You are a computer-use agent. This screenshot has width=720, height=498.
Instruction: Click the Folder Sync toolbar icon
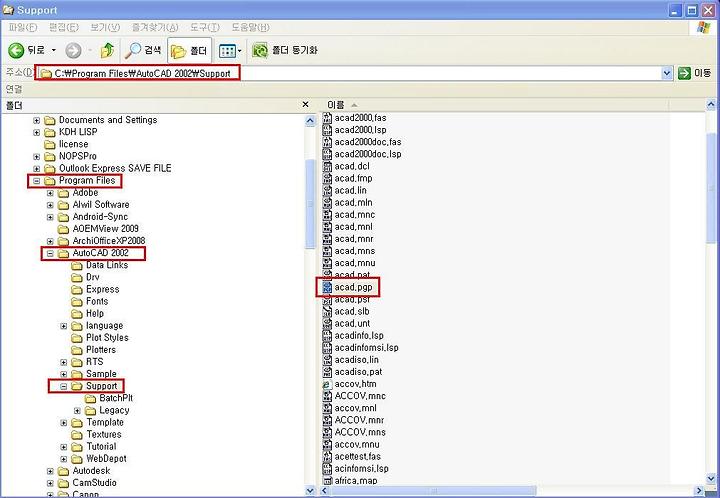pos(260,50)
